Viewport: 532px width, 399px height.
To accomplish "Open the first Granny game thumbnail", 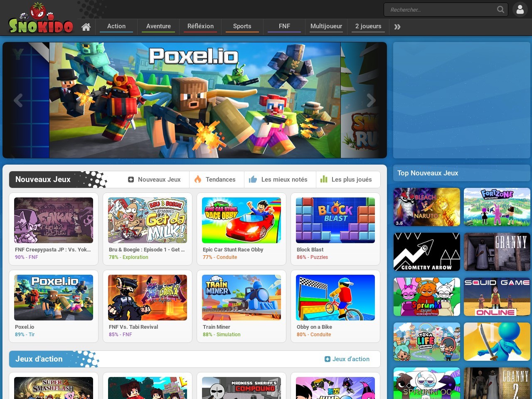I will pos(497,252).
